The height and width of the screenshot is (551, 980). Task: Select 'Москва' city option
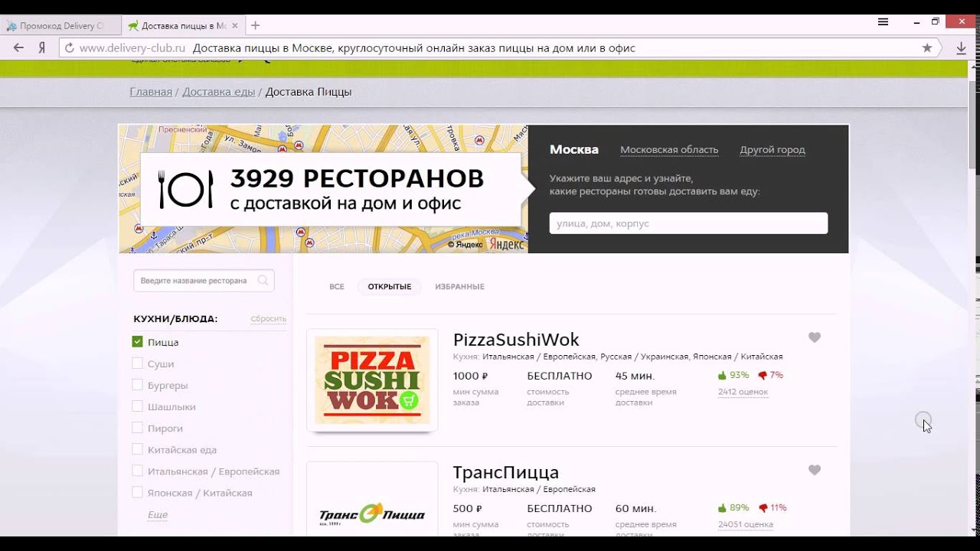(574, 149)
